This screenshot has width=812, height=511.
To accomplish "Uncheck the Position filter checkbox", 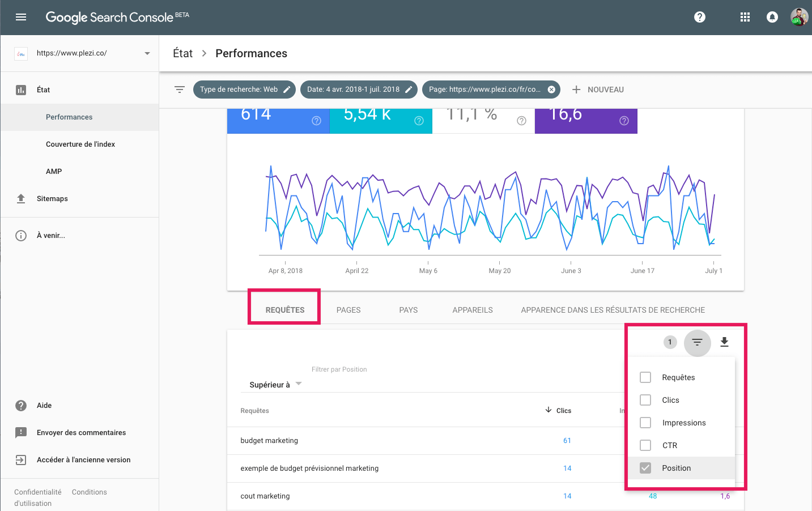I will click(645, 468).
